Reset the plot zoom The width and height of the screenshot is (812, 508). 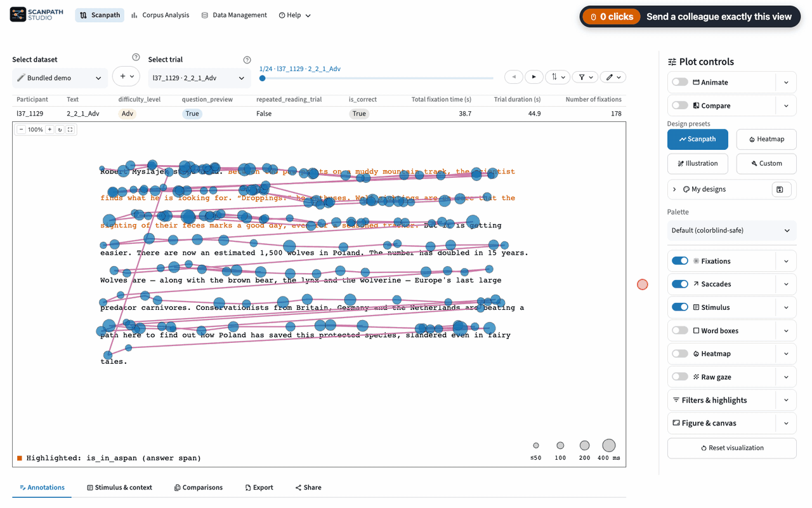click(x=60, y=130)
